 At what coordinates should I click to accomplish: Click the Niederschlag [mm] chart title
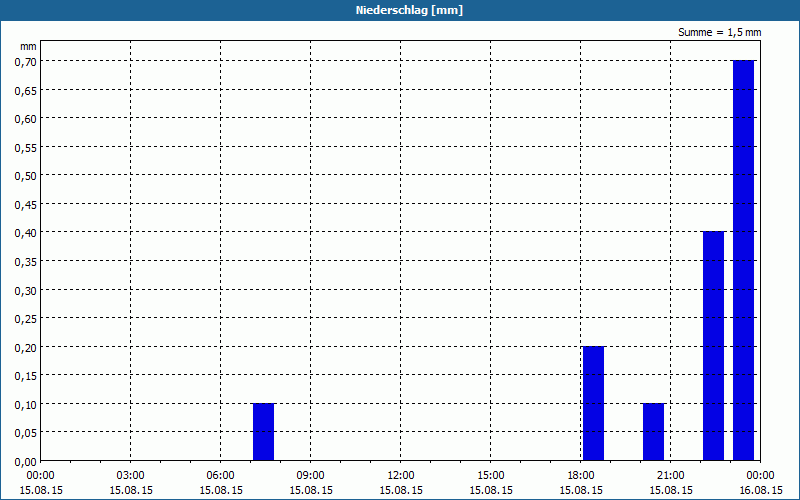tap(409, 10)
